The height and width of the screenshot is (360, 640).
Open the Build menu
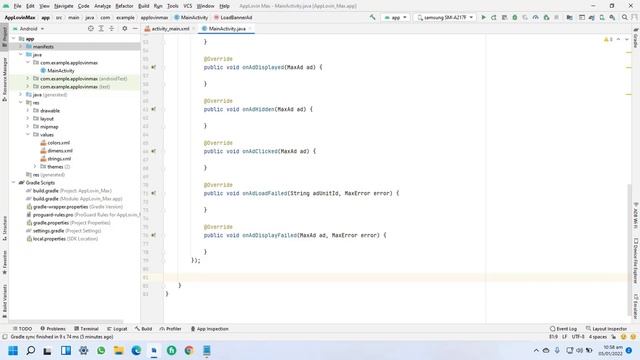(143, 6)
